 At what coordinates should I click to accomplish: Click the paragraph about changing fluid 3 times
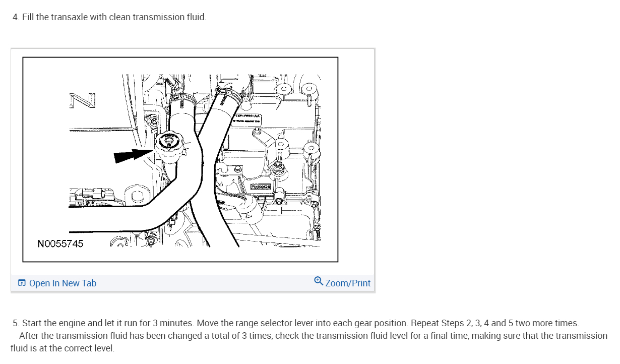click(309, 342)
